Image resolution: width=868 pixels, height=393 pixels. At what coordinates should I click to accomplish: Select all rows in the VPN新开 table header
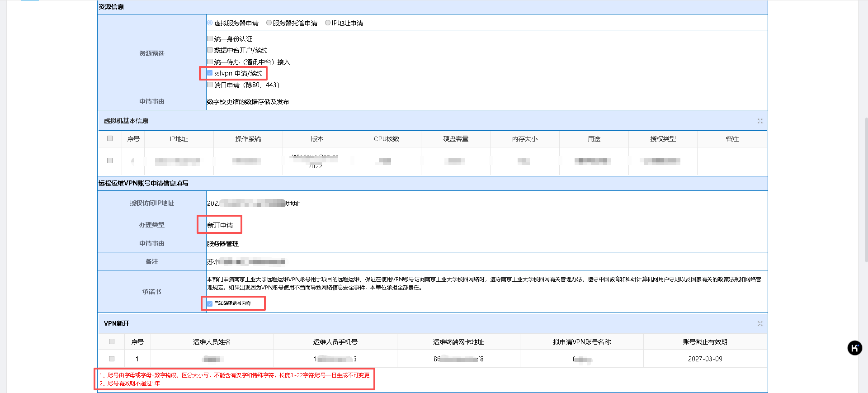(112, 341)
